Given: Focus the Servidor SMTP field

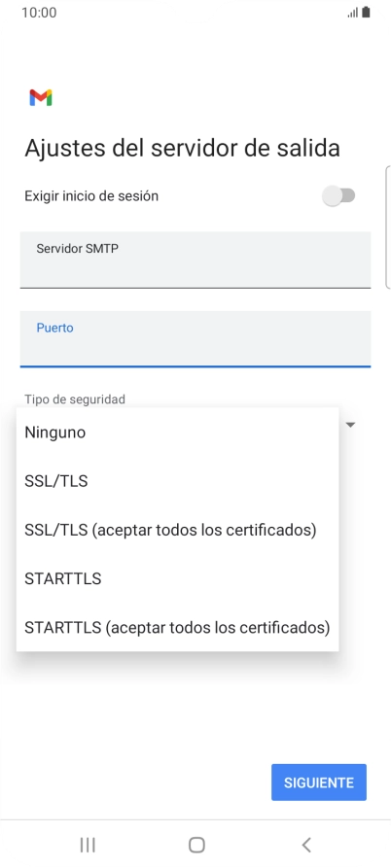Looking at the screenshot, I should pyautogui.click(x=195, y=260).
